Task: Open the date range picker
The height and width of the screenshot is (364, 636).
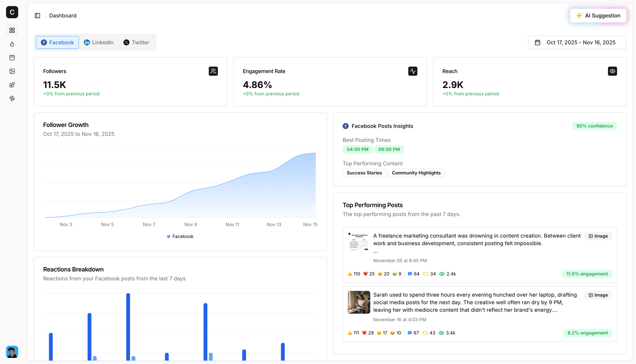Action: tap(577, 42)
